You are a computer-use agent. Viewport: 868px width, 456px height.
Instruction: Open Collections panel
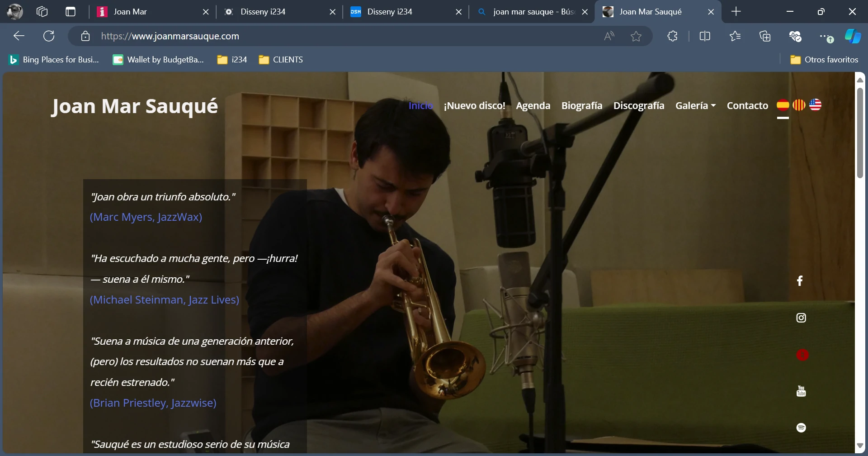[765, 36]
